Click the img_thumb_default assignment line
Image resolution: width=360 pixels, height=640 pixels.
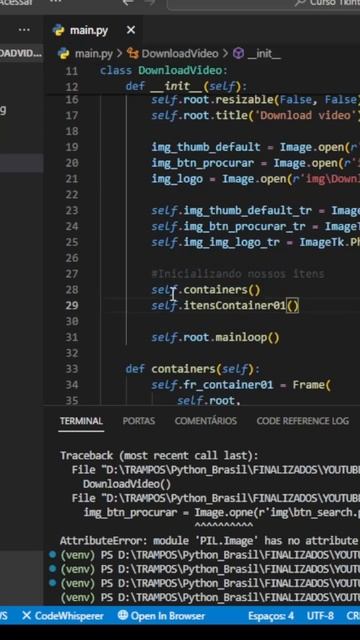point(256,147)
